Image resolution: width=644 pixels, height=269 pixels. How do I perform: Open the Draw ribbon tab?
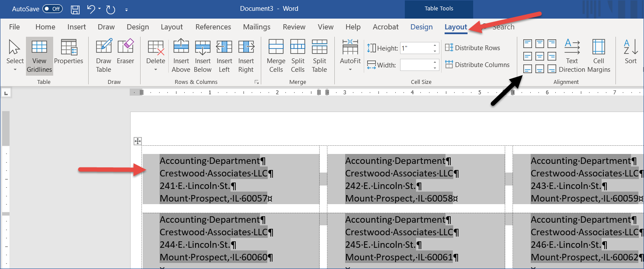click(x=106, y=27)
